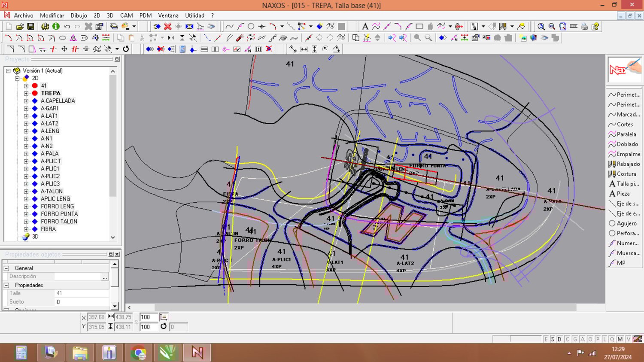Click the help question-mark icon
The height and width of the screenshot is (362, 644).
(595, 27)
